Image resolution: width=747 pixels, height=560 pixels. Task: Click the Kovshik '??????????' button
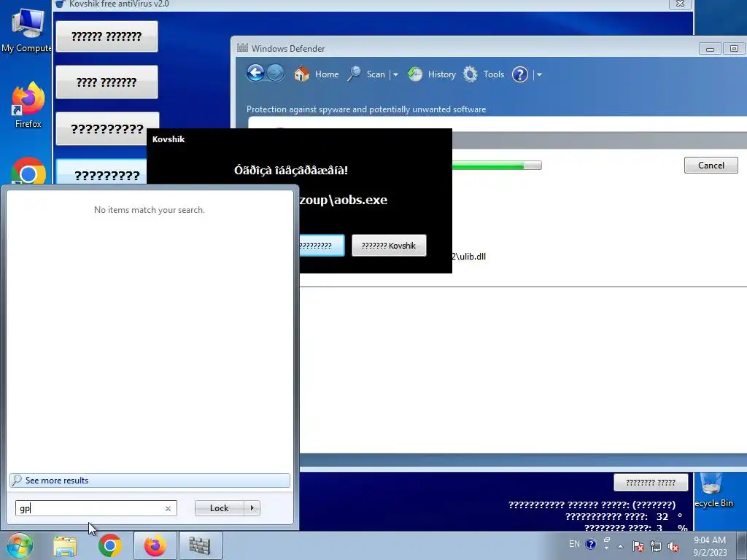click(107, 128)
